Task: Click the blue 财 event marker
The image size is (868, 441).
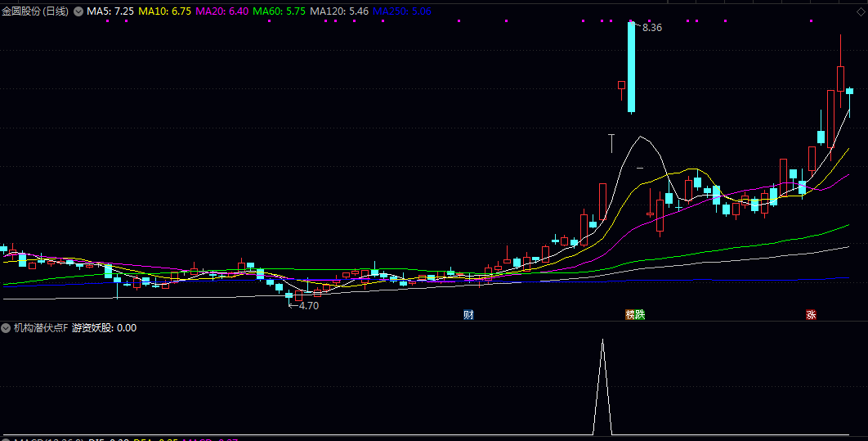Action: point(468,315)
